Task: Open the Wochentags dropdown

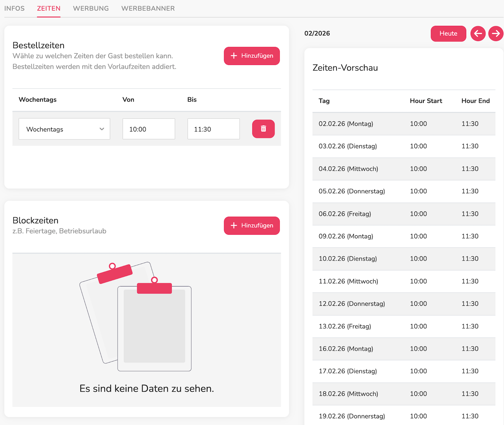Action: [64, 129]
